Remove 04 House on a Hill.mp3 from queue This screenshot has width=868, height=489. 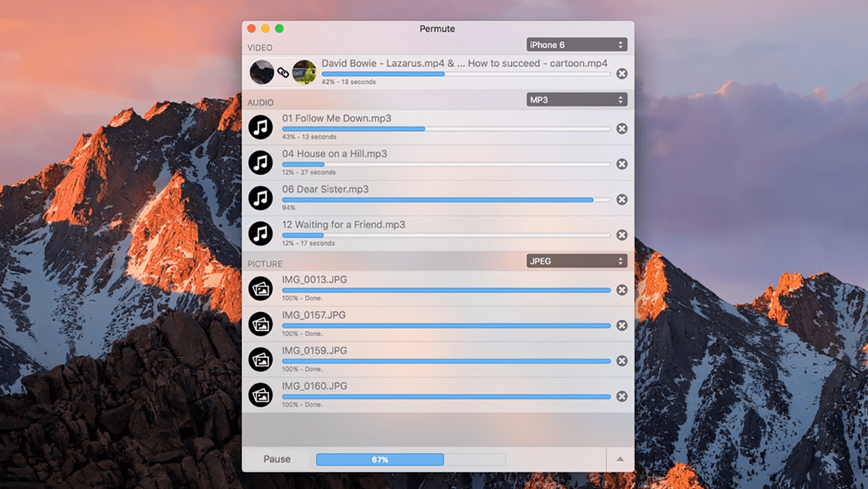click(622, 164)
